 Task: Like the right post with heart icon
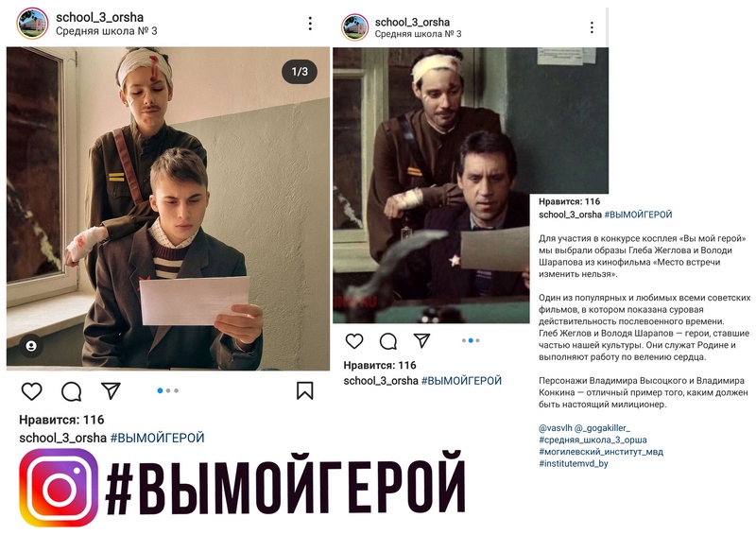pyautogui.click(x=354, y=341)
